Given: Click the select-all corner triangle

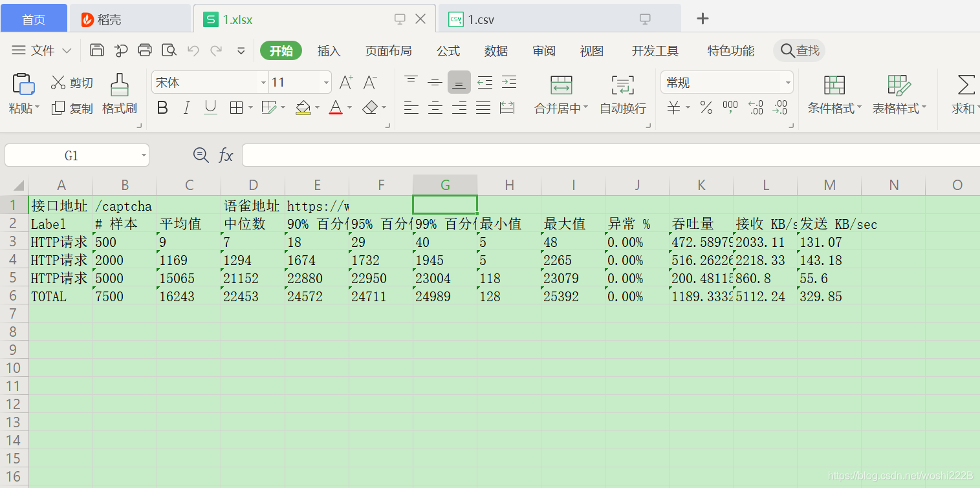Looking at the screenshot, I should point(18,186).
